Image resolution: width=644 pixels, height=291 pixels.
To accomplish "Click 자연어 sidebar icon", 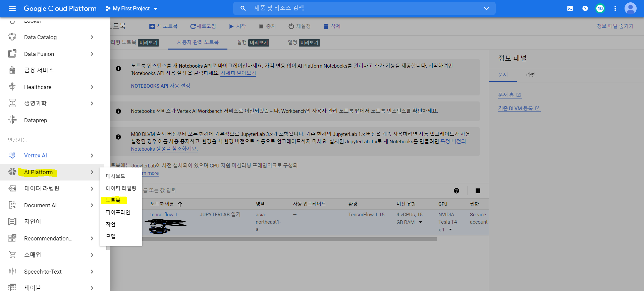I will [12, 221].
